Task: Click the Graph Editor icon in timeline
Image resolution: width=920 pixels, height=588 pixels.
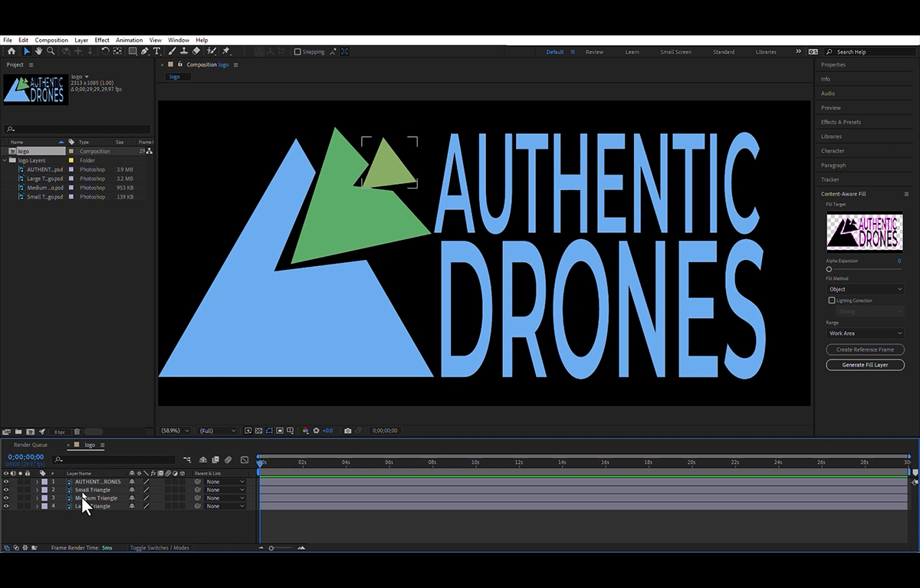Action: (245, 460)
